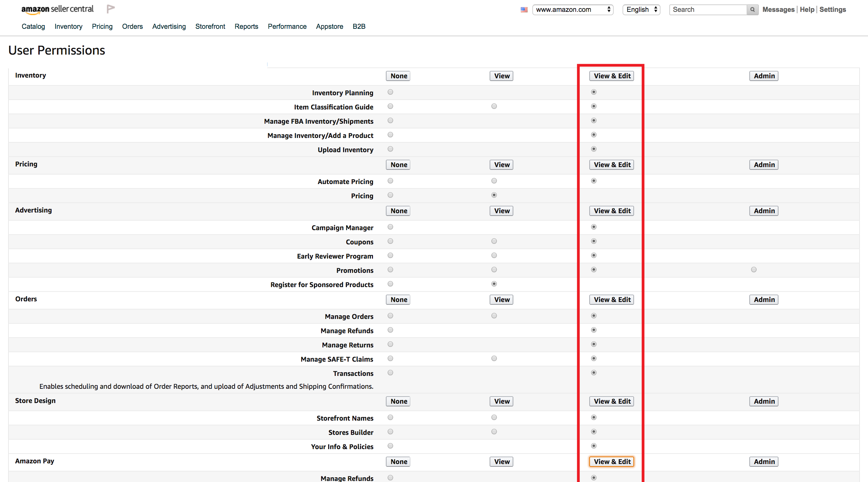Select View radio for Automate Pricing
Viewport: 868px width, 482px height.
[494, 181]
